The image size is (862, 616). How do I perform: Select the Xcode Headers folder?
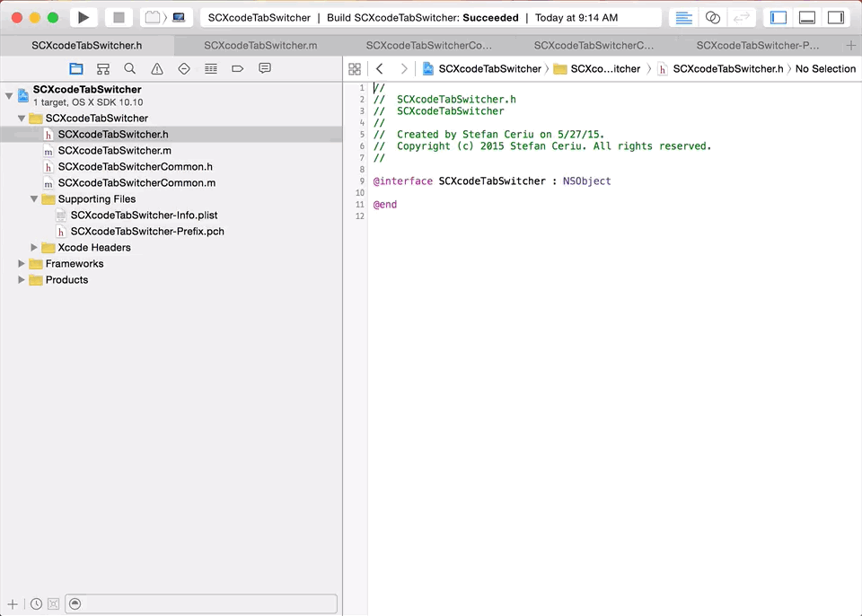click(x=171, y=248)
